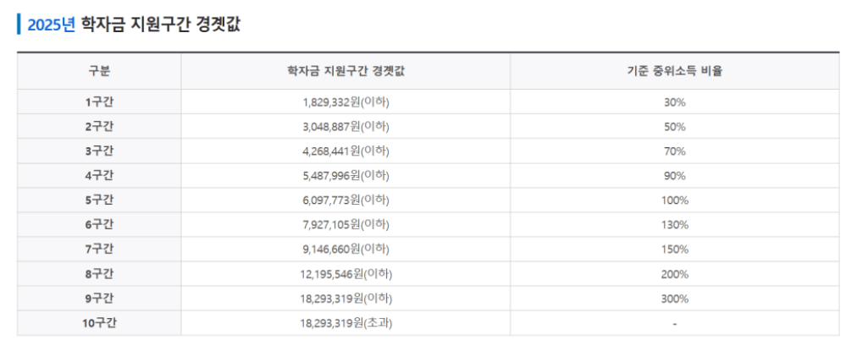Click the value '18,293,319원(이하)'
This screenshot has width=868, height=362.
[346, 299]
